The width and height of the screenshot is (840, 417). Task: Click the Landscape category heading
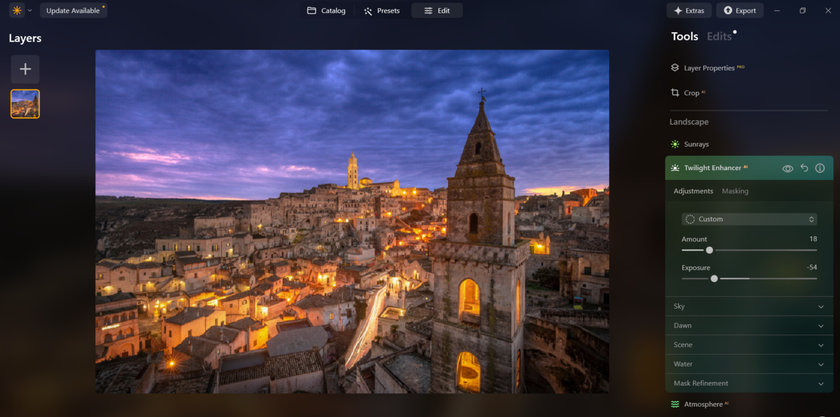pos(689,122)
